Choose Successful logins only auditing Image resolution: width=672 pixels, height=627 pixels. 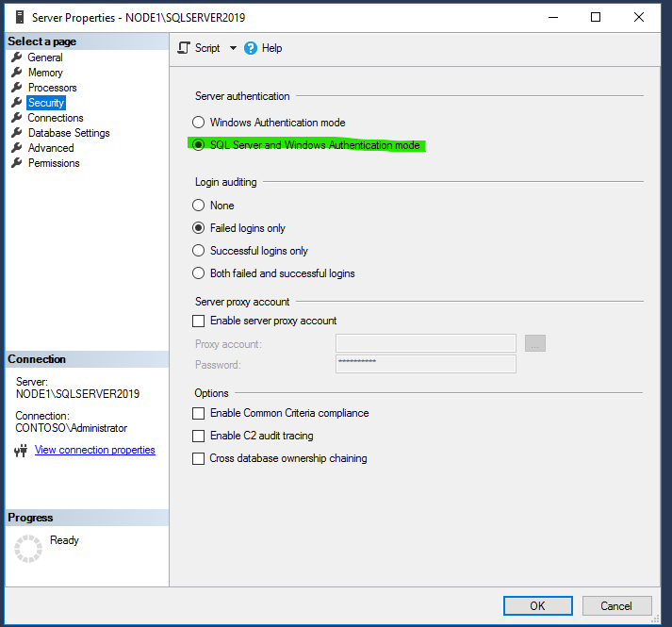(x=250, y=251)
